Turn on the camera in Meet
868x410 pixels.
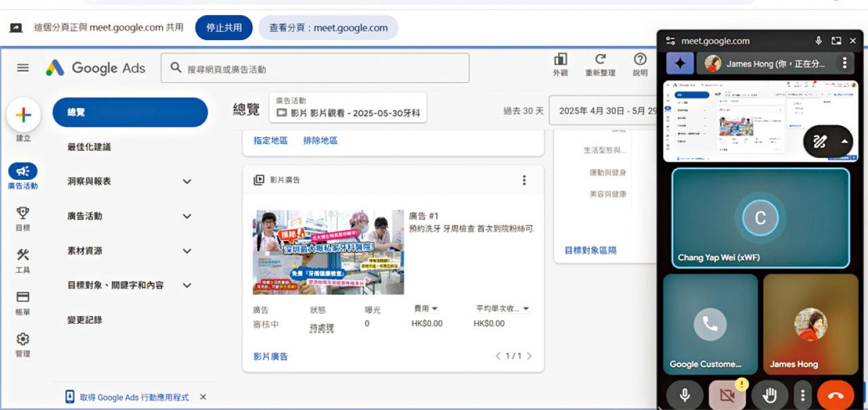[727, 395]
